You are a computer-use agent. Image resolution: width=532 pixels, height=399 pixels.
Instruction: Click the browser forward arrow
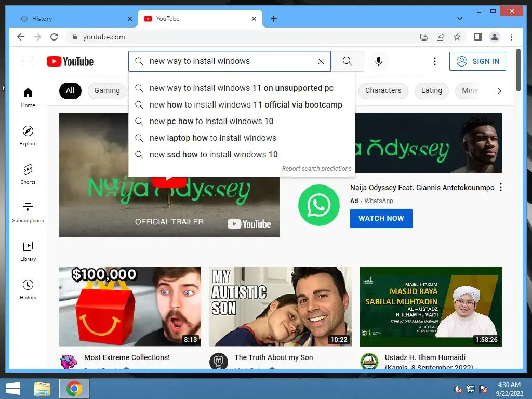[x=37, y=37]
